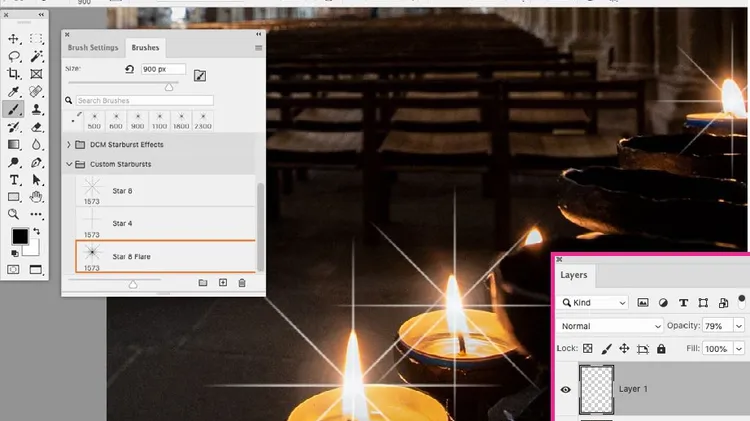750x421 pixels.
Task: Open the Kind filter dropdown
Action: coord(594,302)
